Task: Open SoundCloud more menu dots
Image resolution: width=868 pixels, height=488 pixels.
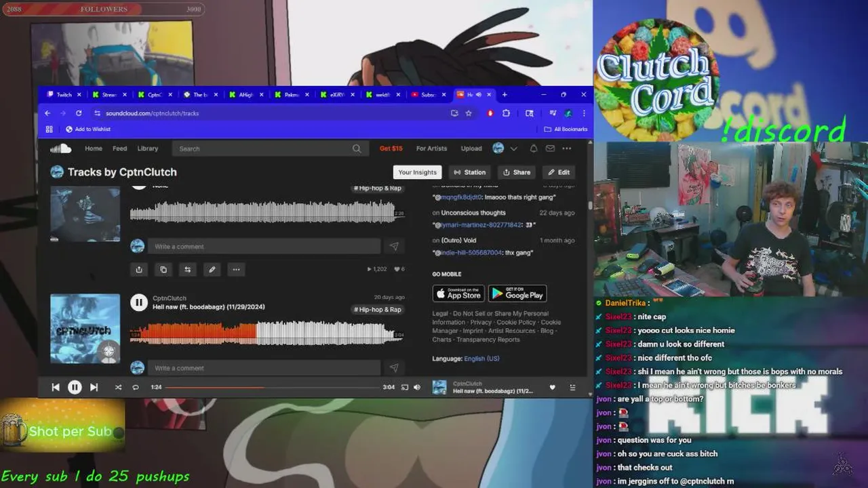Action: (x=567, y=148)
